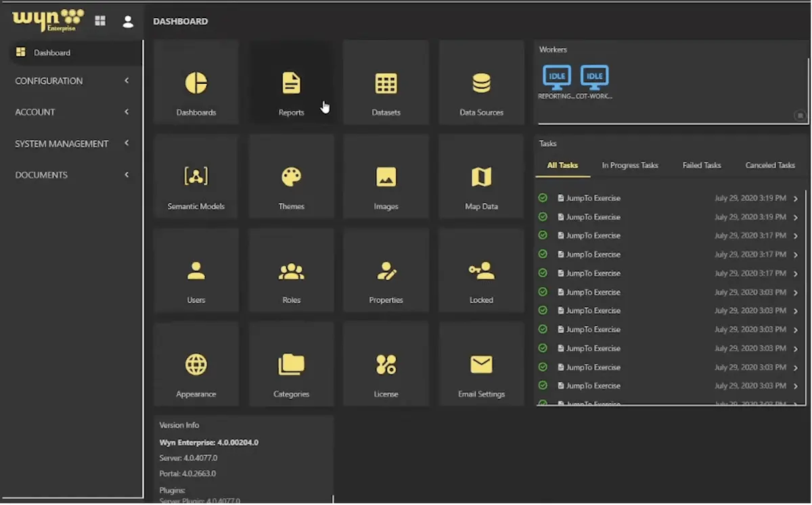Open the Dashboards tile
Viewport: 812px width, 505px height.
[x=196, y=82]
